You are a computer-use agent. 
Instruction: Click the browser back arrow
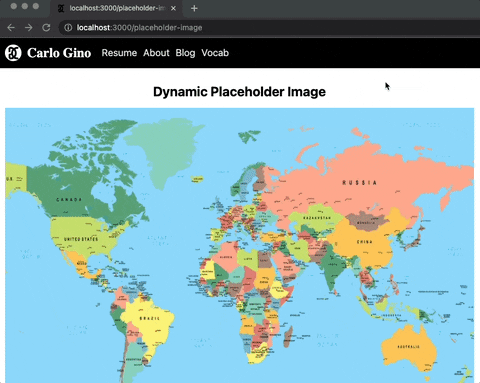coord(11,28)
